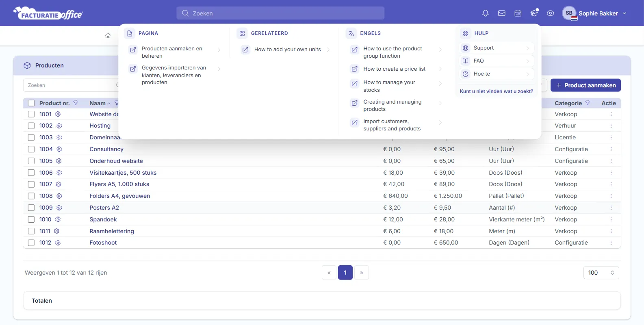Image resolution: width=644 pixels, height=325 pixels.
Task: Open 'How to create a price list'
Action: pos(396,69)
